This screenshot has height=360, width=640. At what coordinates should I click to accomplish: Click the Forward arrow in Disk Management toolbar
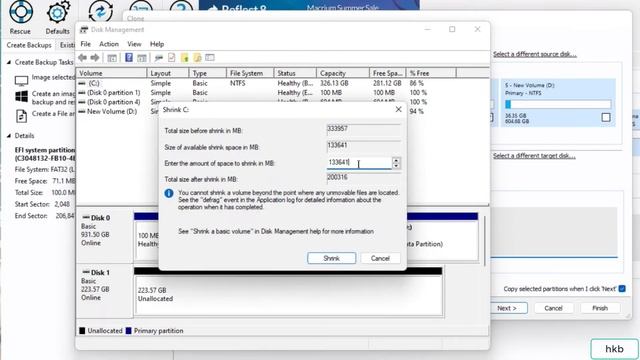(x=95, y=58)
